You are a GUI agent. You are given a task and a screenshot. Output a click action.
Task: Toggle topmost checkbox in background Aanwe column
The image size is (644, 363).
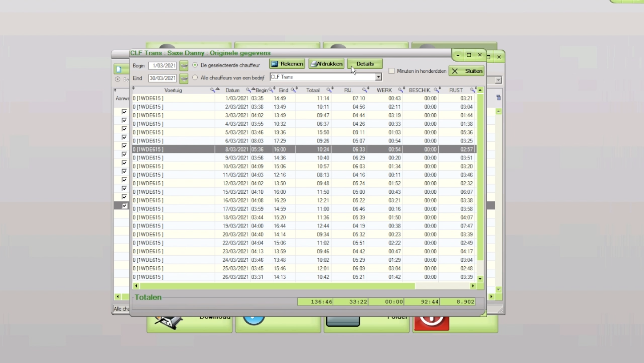[x=124, y=112]
